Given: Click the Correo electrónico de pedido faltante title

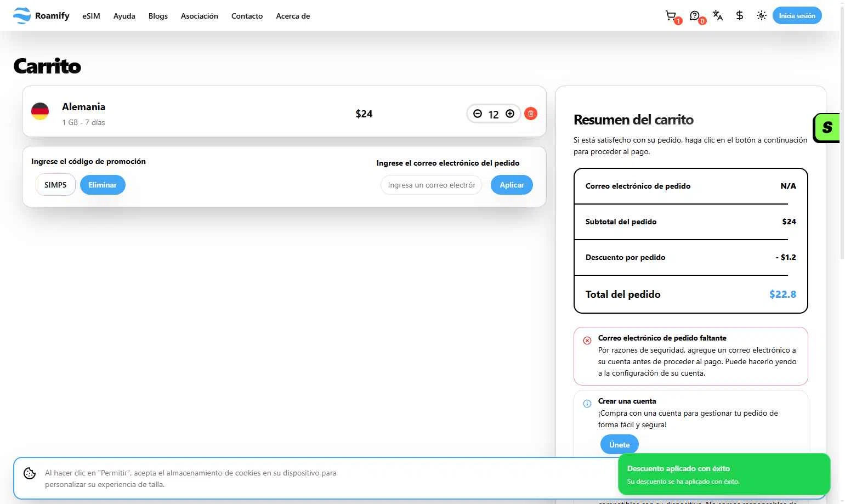Looking at the screenshot, I should coord(662,338).
